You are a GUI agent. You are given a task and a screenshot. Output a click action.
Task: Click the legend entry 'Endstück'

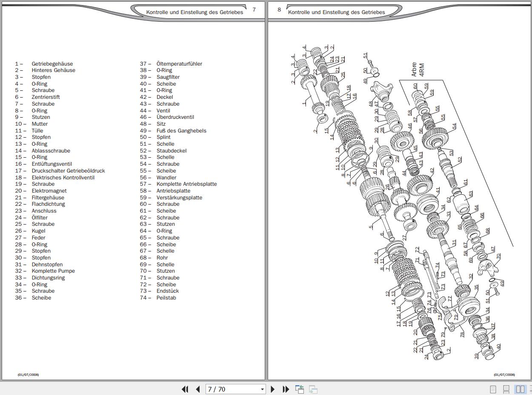tap(168, 291)
